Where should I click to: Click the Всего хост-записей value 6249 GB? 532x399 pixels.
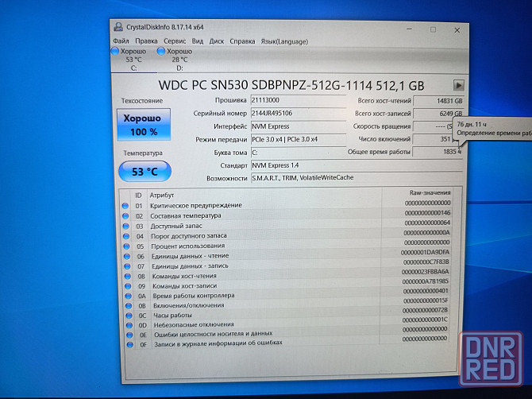[x=438, y=114]
